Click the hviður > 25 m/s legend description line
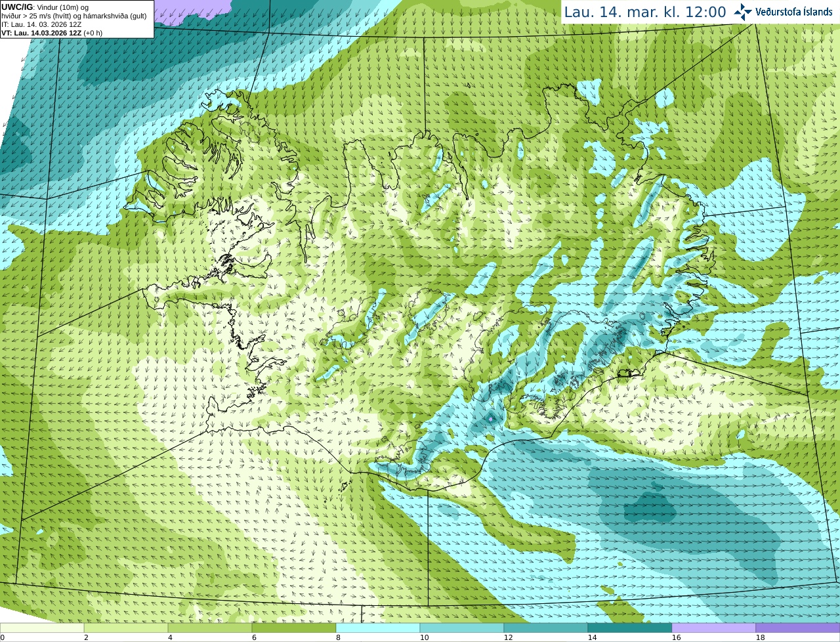Image resolution: width=840 pixels, height=642 pixels. [x=74, y=16]
